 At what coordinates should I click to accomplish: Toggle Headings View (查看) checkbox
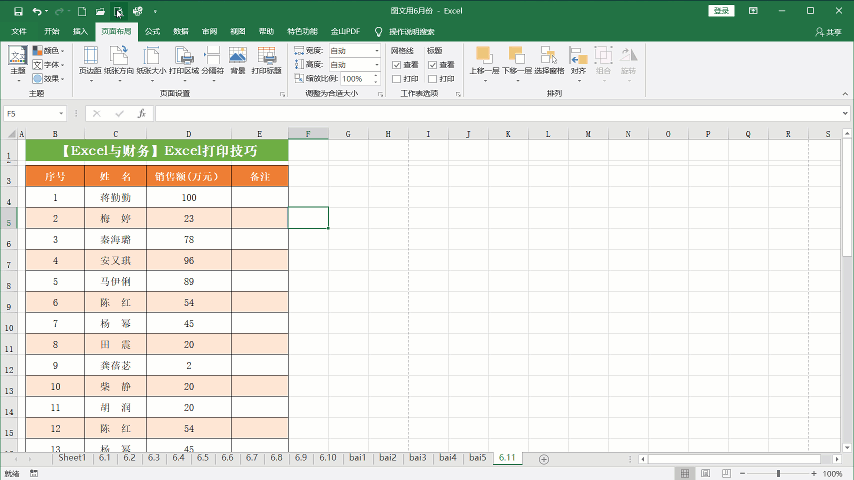point(432,65)
